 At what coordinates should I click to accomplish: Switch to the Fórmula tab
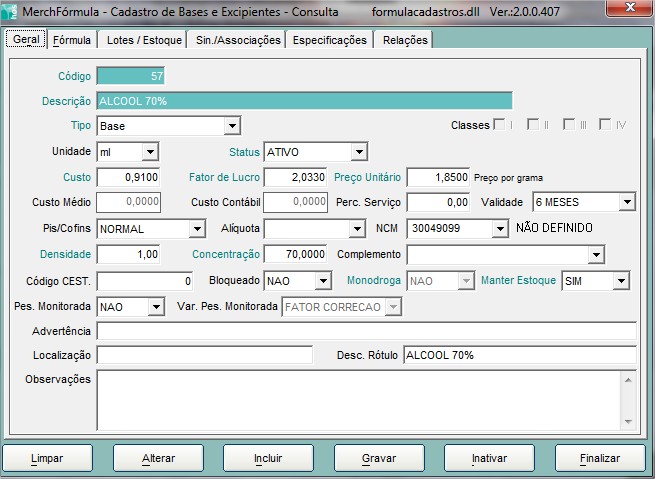click(x=72, y=40)
